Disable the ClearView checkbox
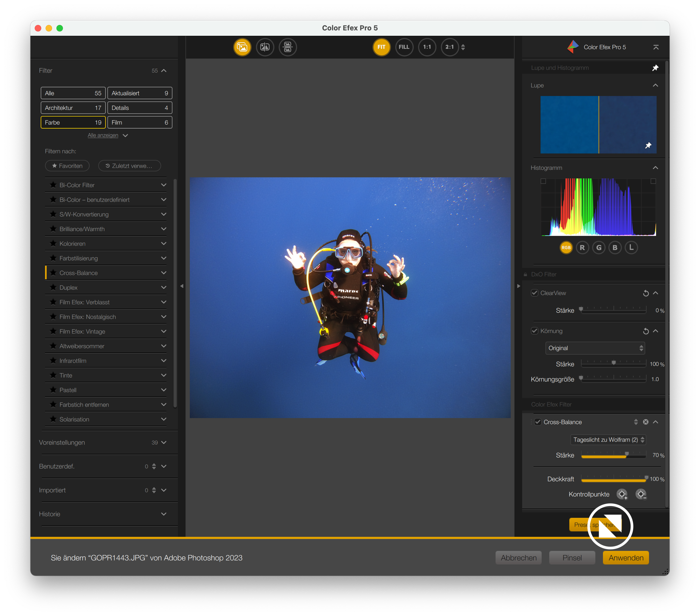This screenshot has width=700, height=616. [534, 293]
